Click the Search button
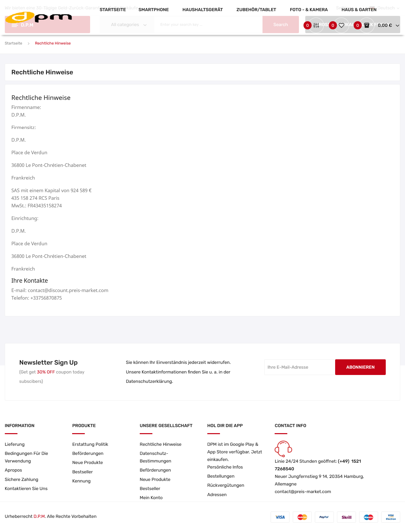This screenshot has height=532, width=405. tap(280, 25)
